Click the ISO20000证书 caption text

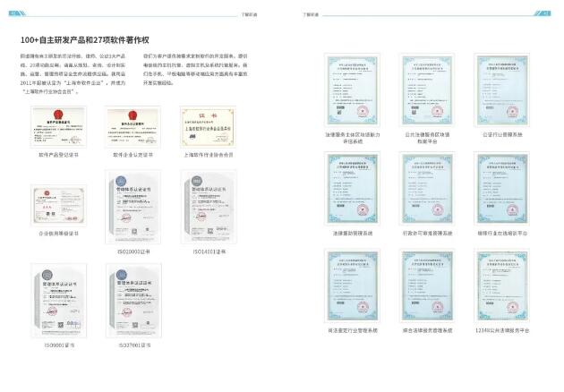coord(132,252)
